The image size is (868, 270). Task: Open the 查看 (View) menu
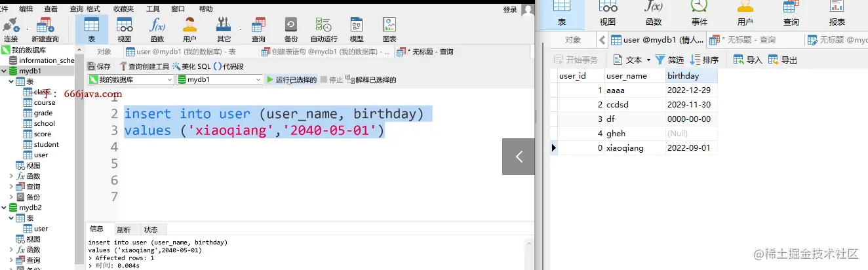pyautogui.click(x=51, y=9)
